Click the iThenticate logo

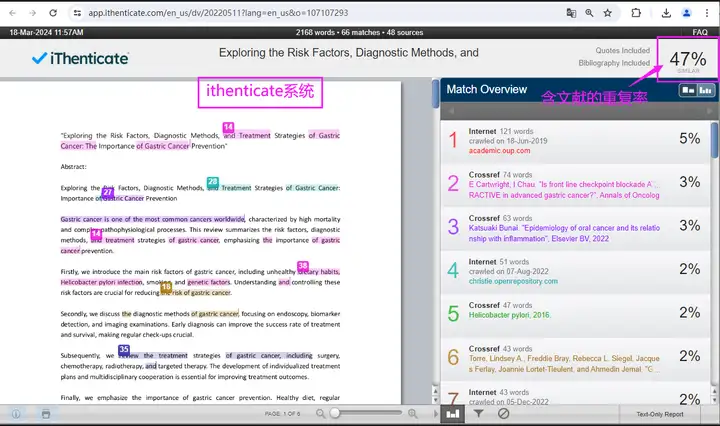80,58
